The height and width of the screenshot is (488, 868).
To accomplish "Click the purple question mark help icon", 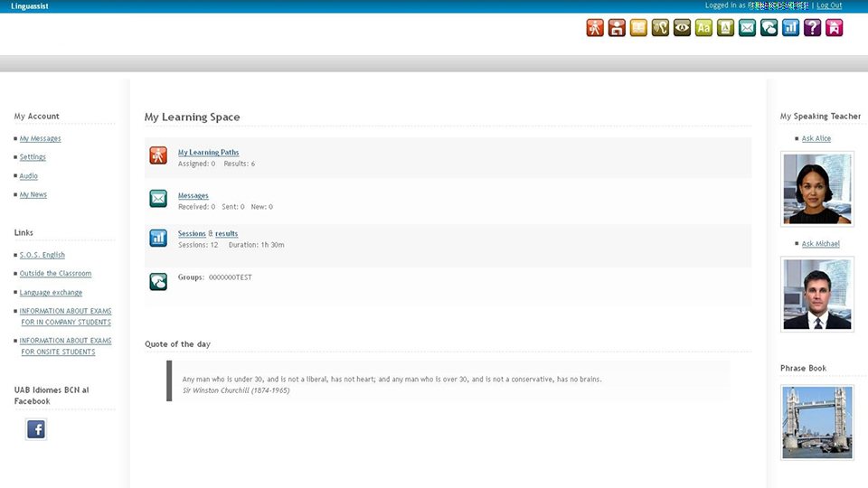I will click(812, 28).
